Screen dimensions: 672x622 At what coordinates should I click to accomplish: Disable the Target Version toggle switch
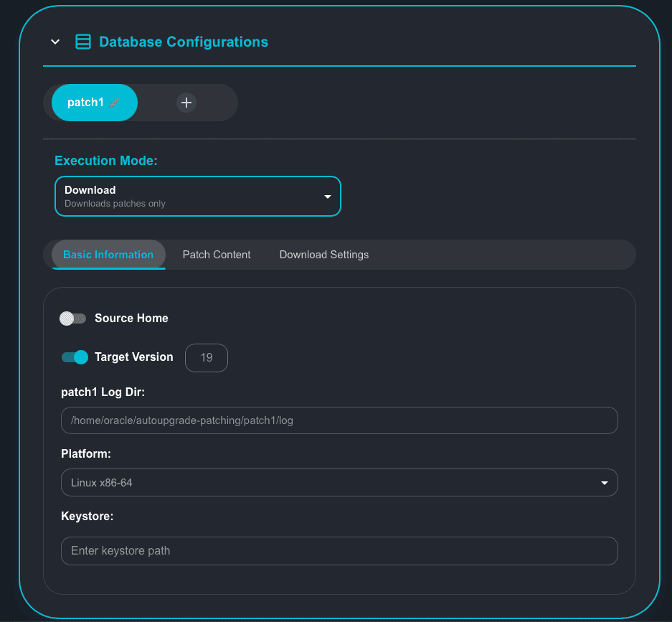pos(75,357)
